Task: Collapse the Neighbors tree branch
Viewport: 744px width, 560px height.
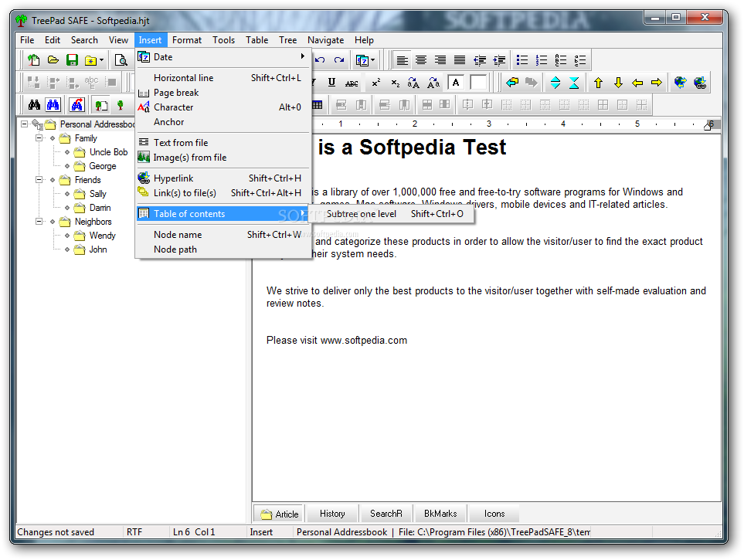Action: point(39,222)
